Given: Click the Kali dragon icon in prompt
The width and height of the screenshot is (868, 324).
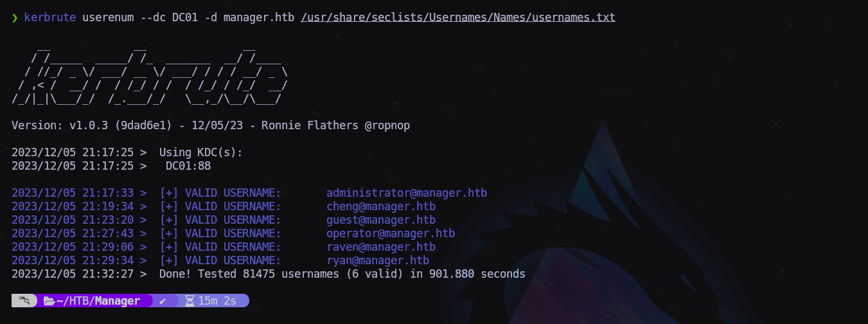Looking at the screenshot, I should (x=23, y=301).
